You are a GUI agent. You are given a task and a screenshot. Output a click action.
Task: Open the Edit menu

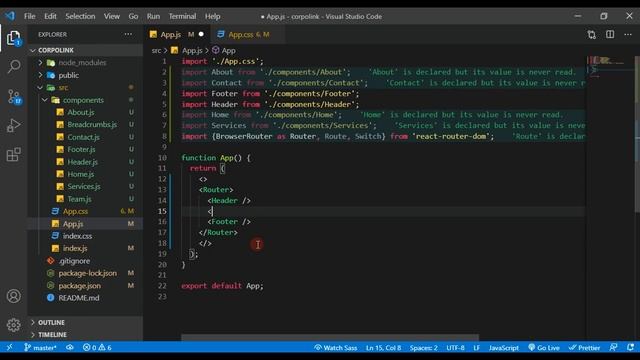[x=50, y=16]
